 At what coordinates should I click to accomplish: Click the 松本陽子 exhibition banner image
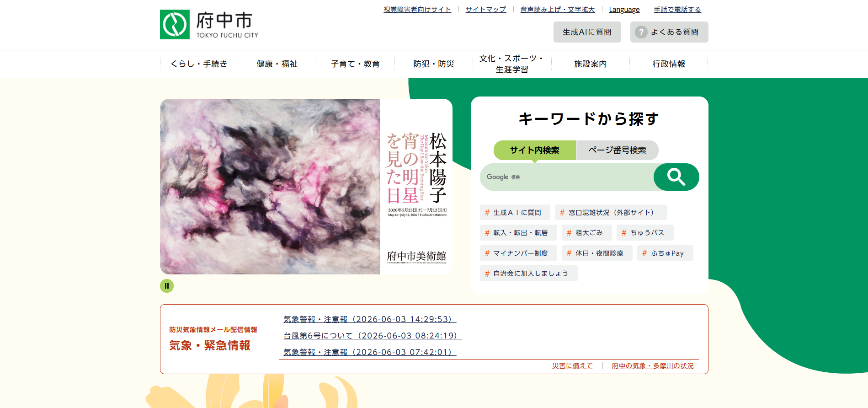tap(306, 187)
